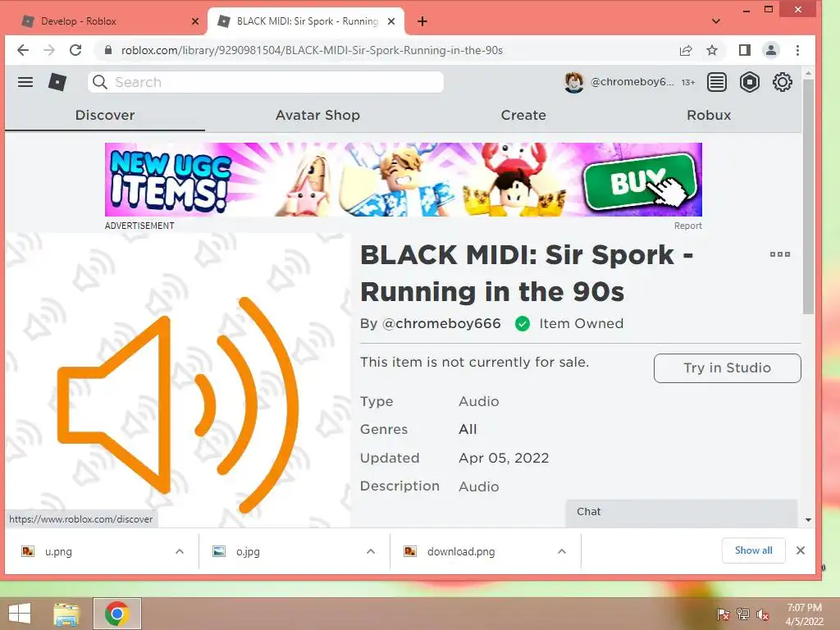Screen dimensions: 840x630
Task: Click the page vertical scrollbar thumb
Action: 808,197
